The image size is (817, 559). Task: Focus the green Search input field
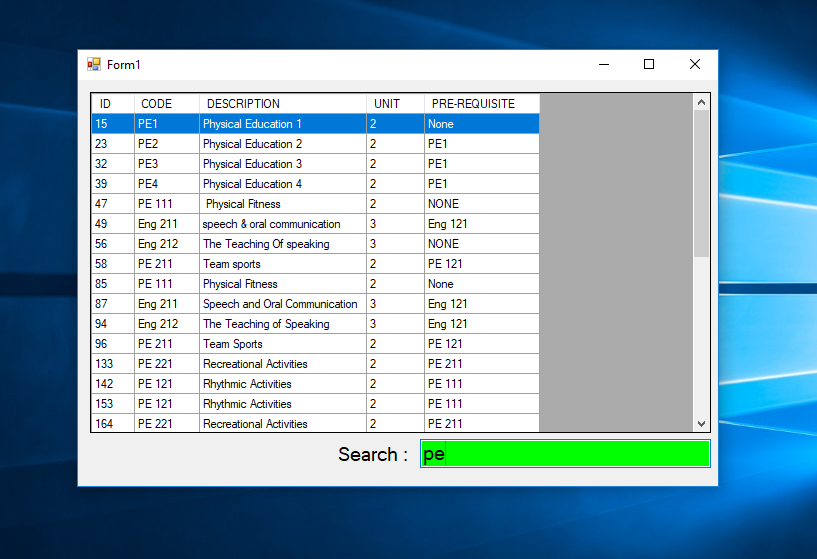pos(565,454)
